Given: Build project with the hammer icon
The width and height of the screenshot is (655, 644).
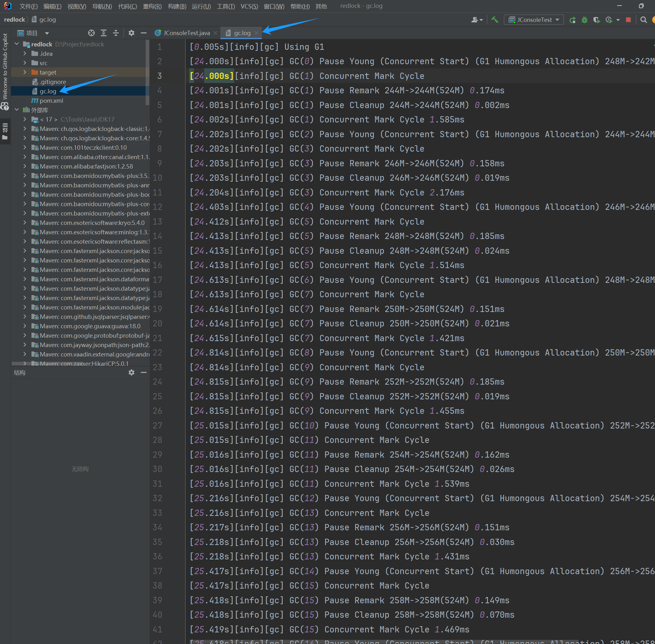Looking at the screenshot, I should click(x=495, y=20).
